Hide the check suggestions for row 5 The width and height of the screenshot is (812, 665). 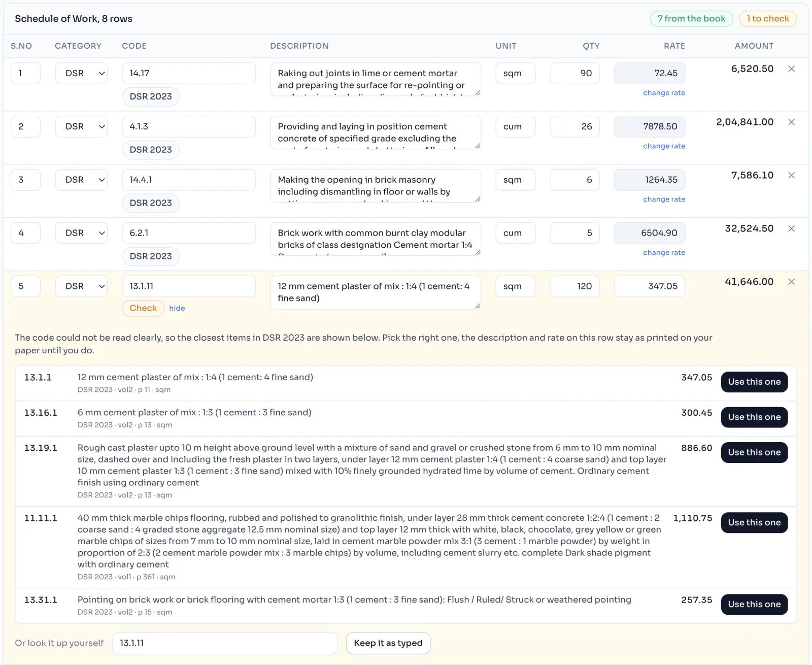[x=177, y=309]
